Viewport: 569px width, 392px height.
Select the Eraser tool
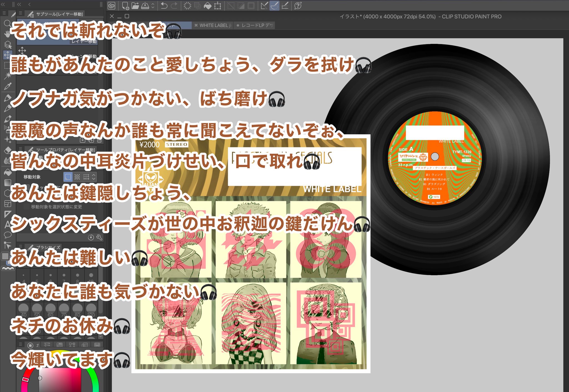8,150
